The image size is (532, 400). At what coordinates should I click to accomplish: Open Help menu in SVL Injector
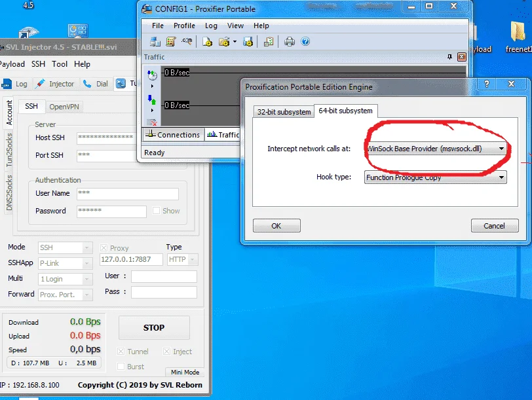click(x=82, y=64)
